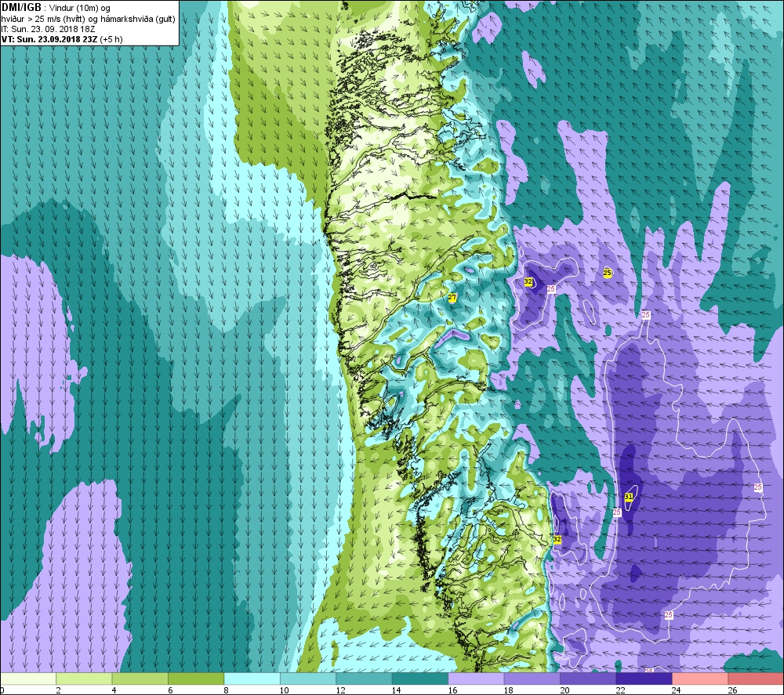Click the legend scale value '10'
The image size is (784, 695).
pos(284,690)
